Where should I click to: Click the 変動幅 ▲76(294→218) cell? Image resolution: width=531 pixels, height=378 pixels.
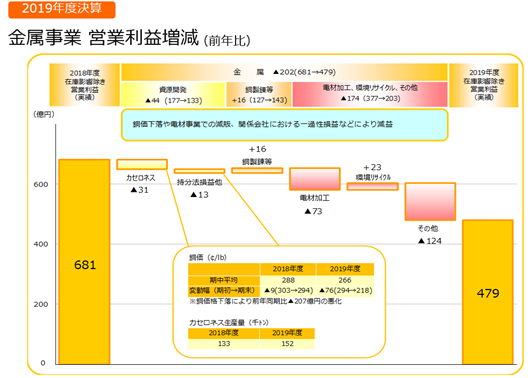(345, 291)
